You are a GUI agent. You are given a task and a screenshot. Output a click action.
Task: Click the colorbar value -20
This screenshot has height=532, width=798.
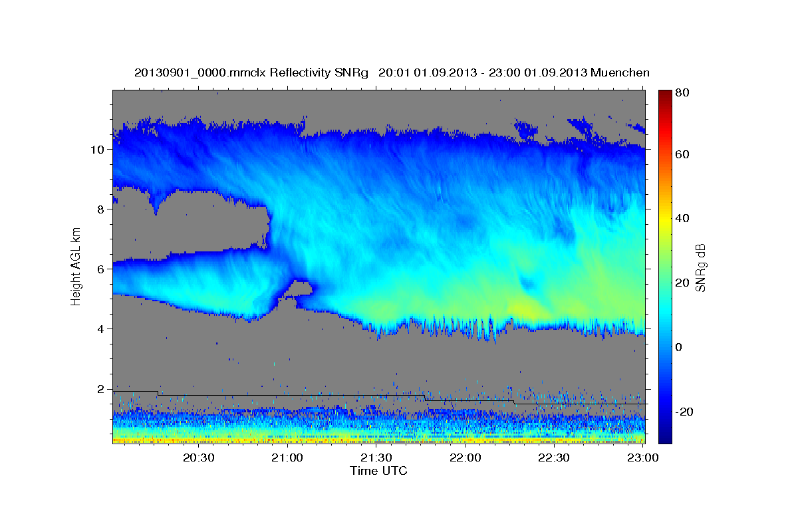tap(684, 412)
